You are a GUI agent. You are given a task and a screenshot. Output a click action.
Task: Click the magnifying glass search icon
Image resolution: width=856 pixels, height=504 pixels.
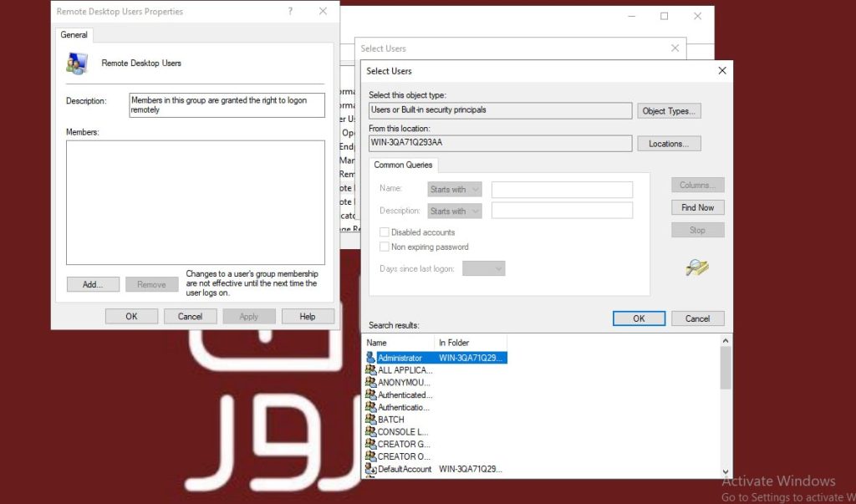coord(696,268)
